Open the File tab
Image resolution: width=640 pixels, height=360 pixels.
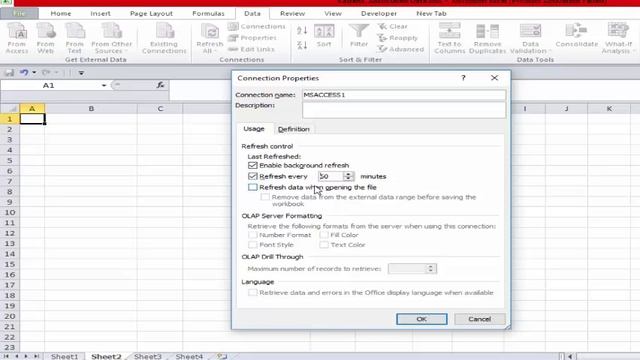pos(19,13)
